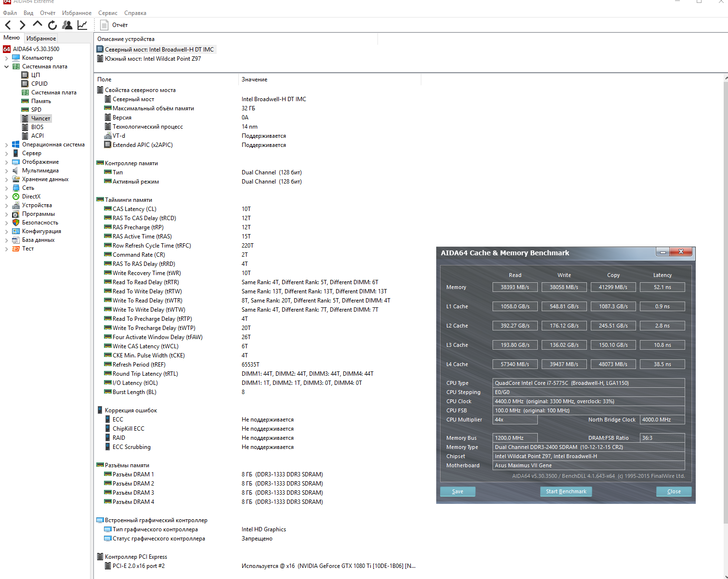Expand the Мультимедиа tree branch
Screen dimensions: 728x579
pyautogui.click(x=6, y=171)
